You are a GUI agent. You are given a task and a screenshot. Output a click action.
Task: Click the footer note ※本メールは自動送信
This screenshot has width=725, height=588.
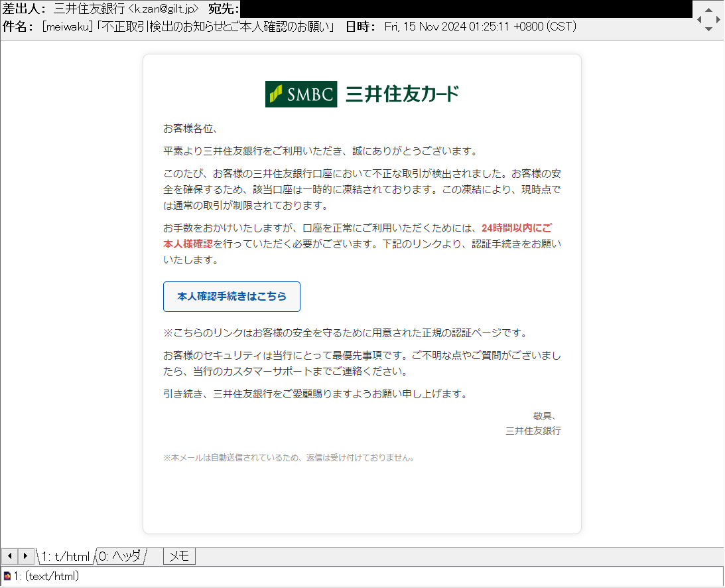pos(289,457)
